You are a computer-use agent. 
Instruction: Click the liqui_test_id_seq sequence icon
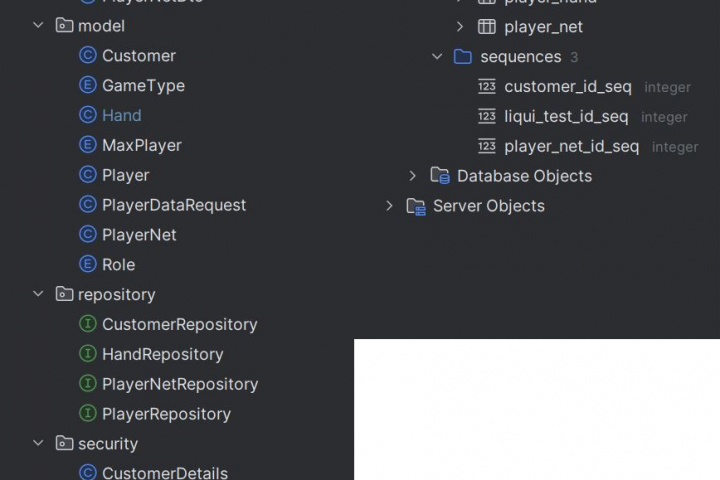[x=487, y=116]
